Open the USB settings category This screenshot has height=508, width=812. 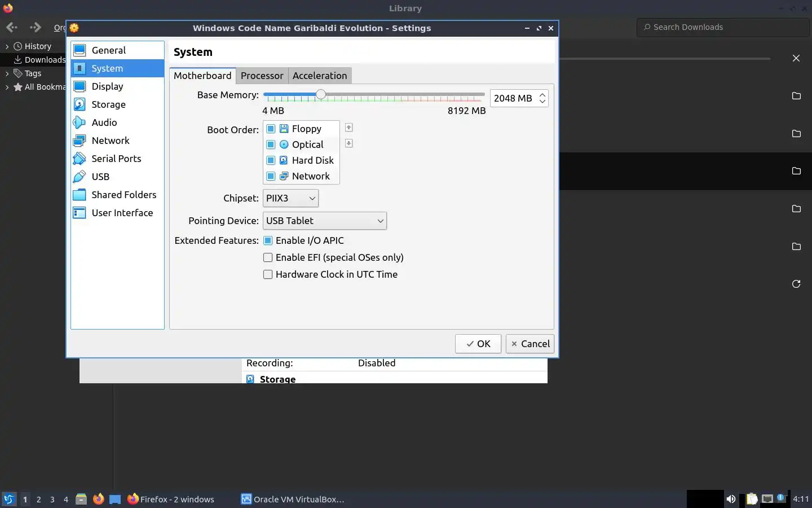[x=117, y=177]
